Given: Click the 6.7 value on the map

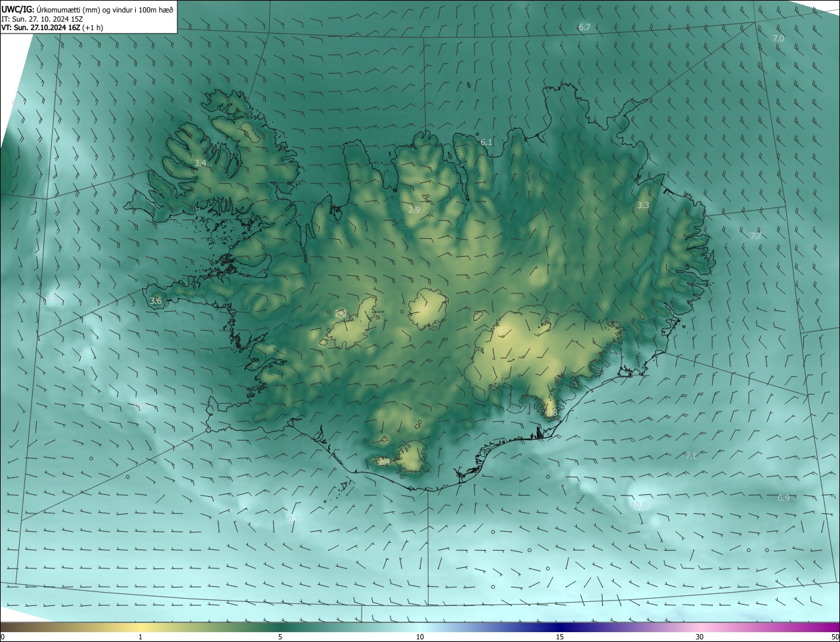Looking at the screenshot, I should point(585,27).
